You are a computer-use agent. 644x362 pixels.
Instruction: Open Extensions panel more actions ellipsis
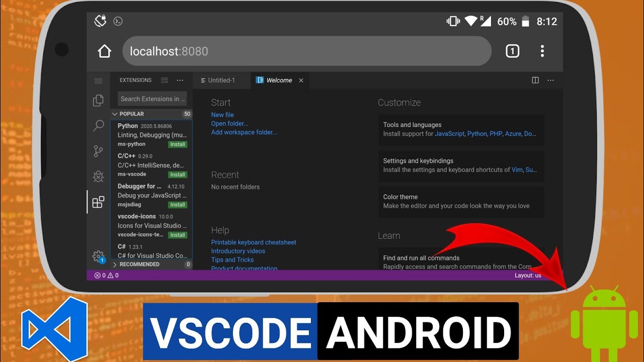pyautogui.click(x=180, y=80)
